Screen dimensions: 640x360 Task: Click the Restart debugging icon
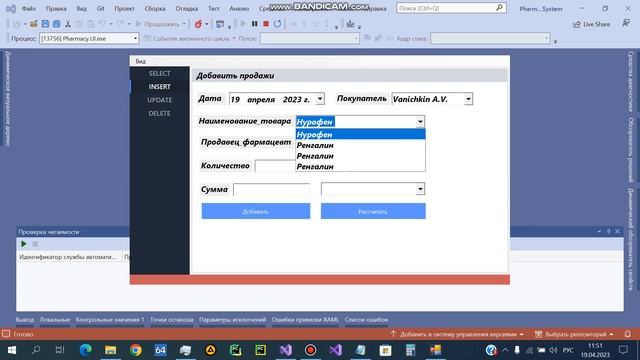point(277,24)
